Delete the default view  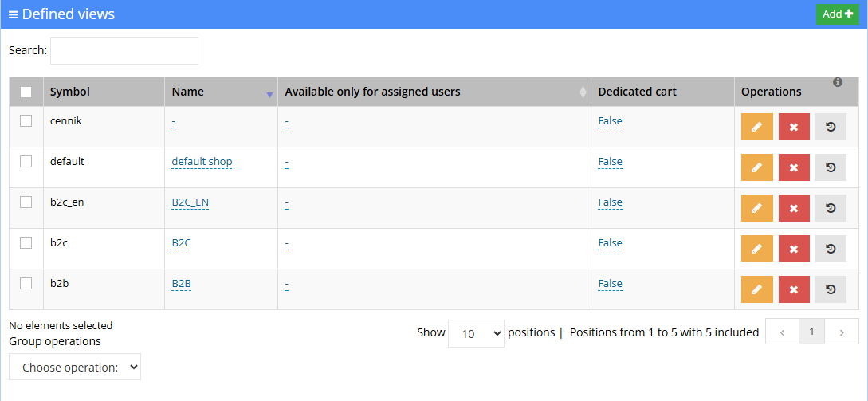point(794,167)
